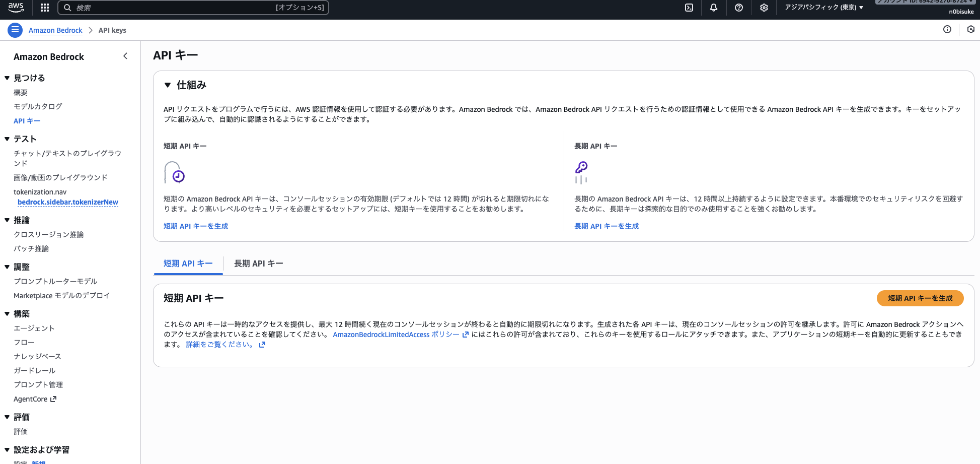This screenshot has height=464, width=980.
Task: Click the AWS logo to go home
Action: coord(15,8)
